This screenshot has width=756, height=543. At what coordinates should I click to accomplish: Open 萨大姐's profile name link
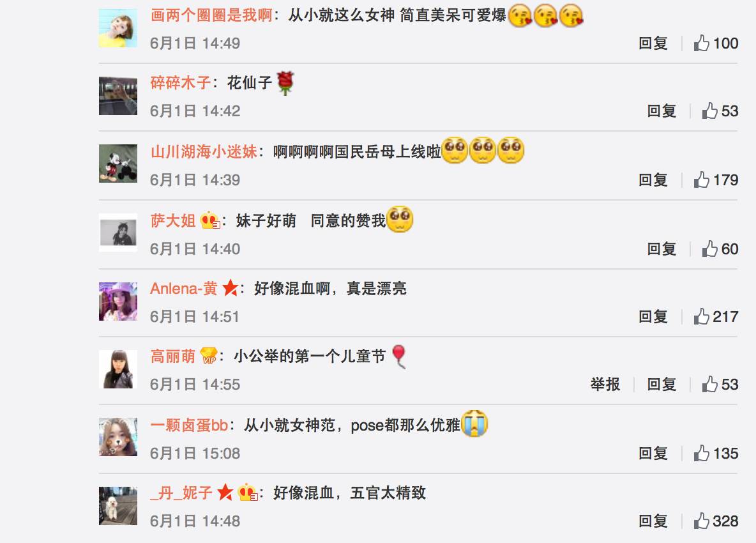172,221
